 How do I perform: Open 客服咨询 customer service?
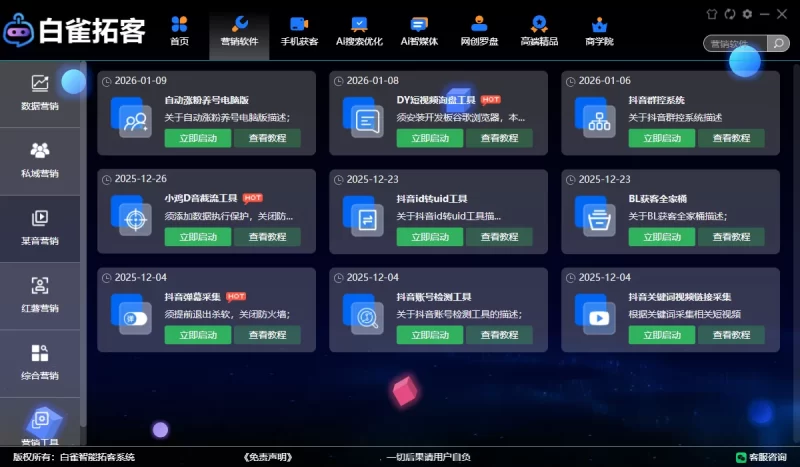[761, 457]
